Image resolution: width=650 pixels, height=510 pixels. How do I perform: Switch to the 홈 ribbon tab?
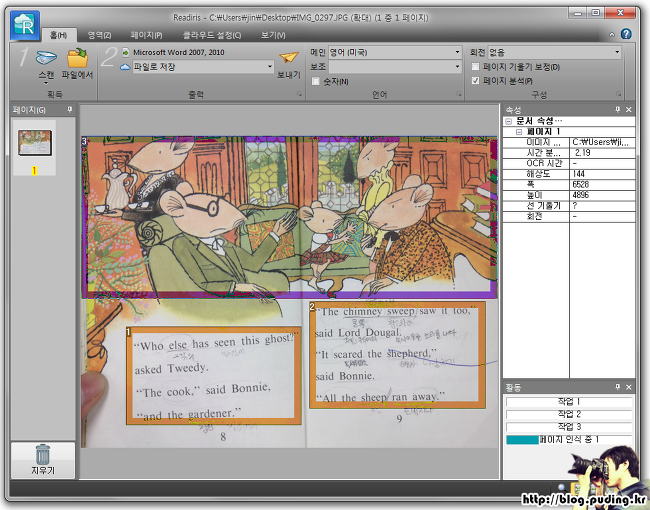pos(58,35)
